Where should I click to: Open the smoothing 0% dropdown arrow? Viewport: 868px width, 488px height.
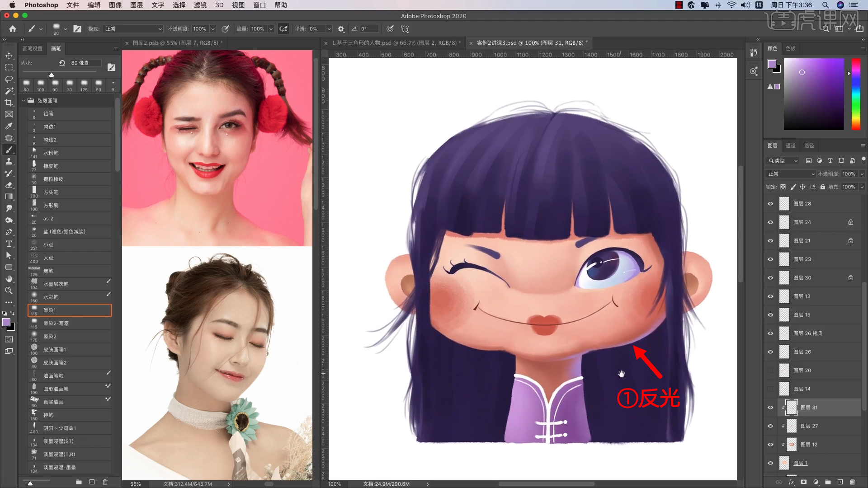(329, 28)
